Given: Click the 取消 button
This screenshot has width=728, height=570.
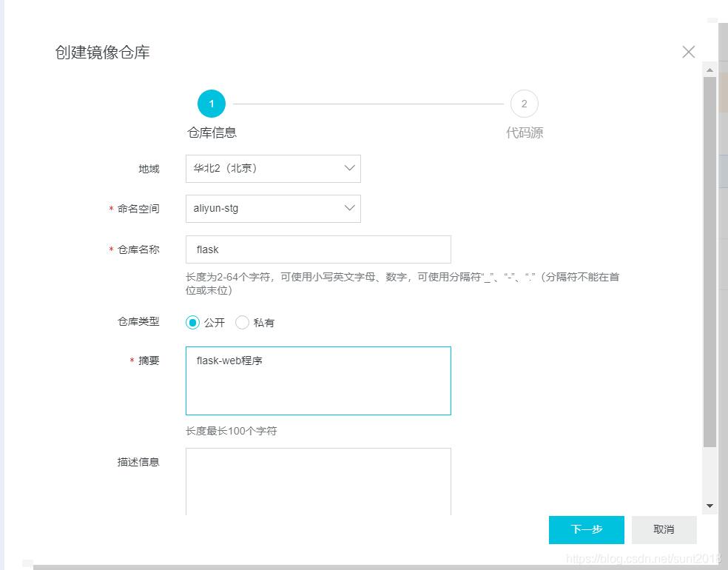Looking at the screenshot, I should 663,529.
